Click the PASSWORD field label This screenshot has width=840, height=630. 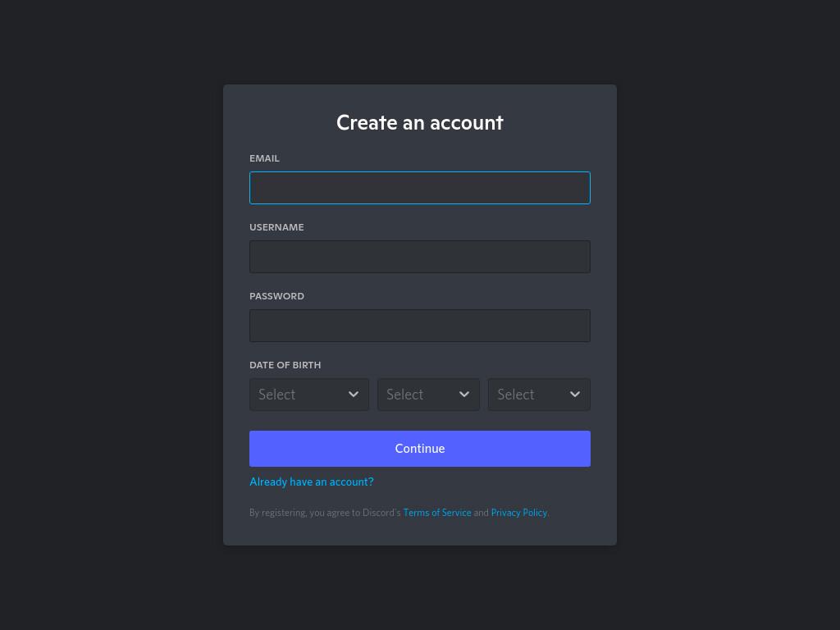point(276,296)
